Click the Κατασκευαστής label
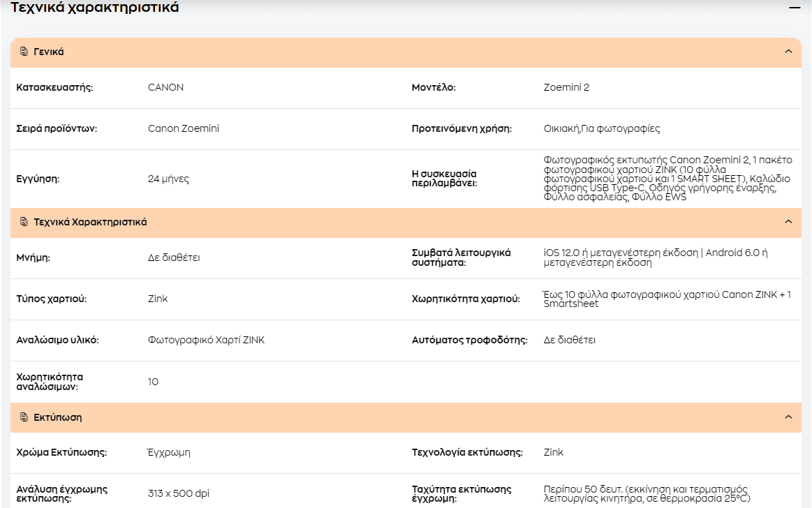 [x=54, y=87]
